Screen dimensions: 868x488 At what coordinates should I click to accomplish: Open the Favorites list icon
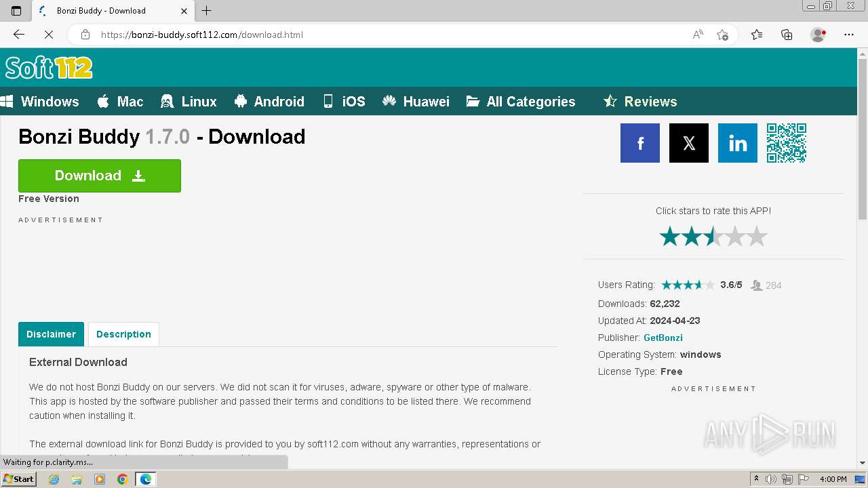pyautogui.click(x=757, y=35)
